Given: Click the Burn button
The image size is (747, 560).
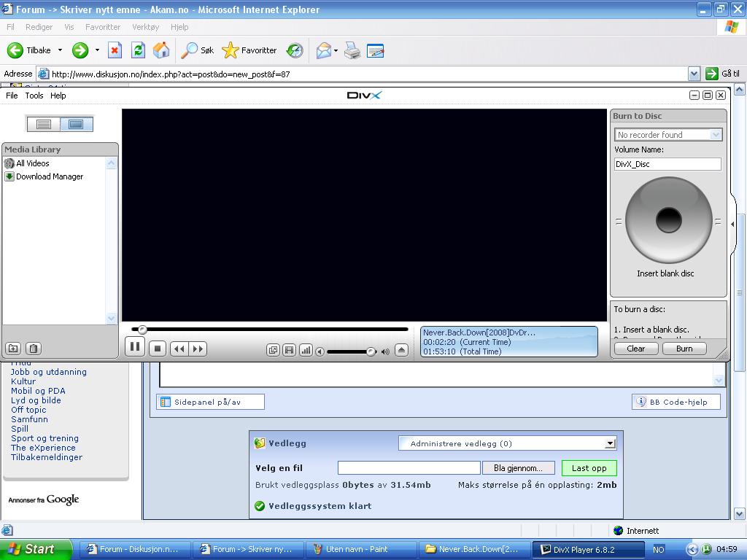Looking at the screenshot, I should click(684, 349).
